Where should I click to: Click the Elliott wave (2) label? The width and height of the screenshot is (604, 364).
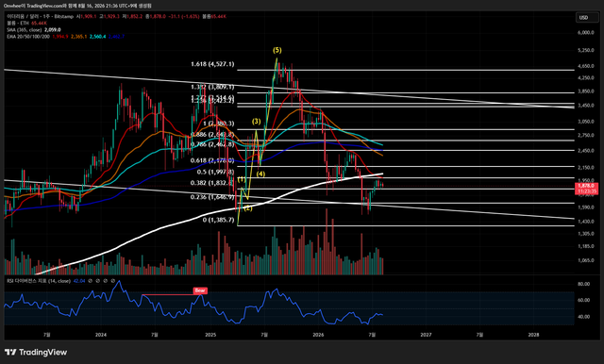coord(247,208)
